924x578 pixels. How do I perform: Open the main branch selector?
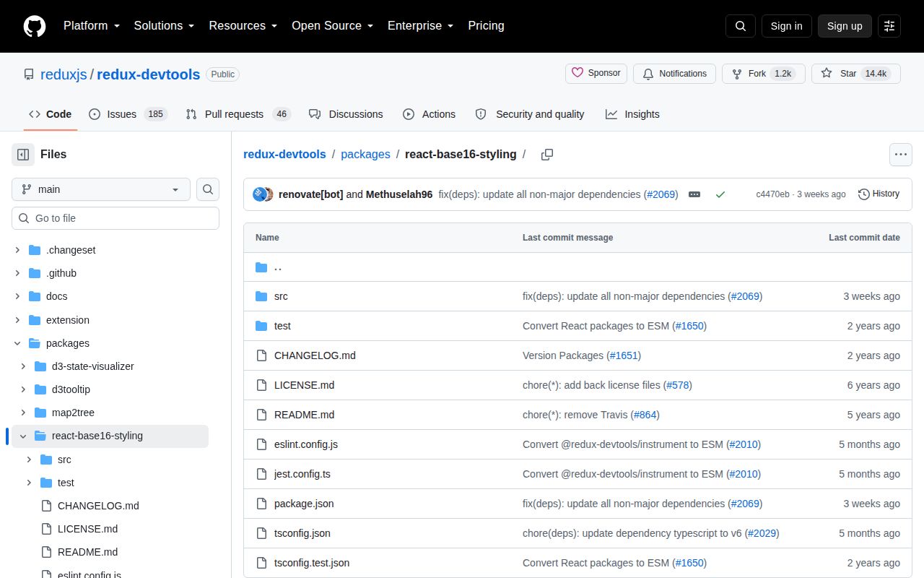click(101, 189)
